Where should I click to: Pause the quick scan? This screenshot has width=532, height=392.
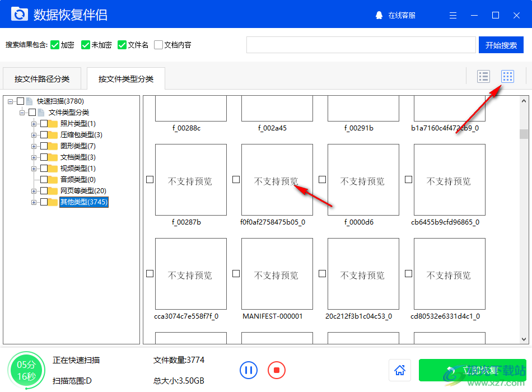tap(249, 370)
